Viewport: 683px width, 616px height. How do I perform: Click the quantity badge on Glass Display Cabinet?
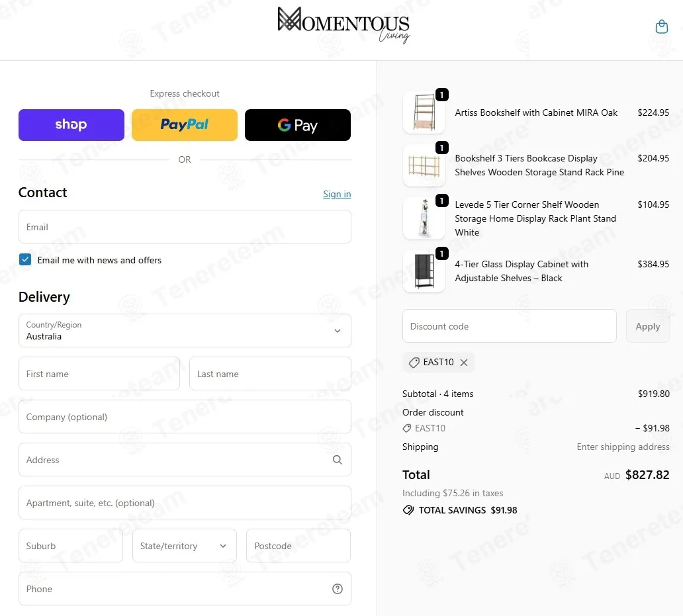click(441, 253)
